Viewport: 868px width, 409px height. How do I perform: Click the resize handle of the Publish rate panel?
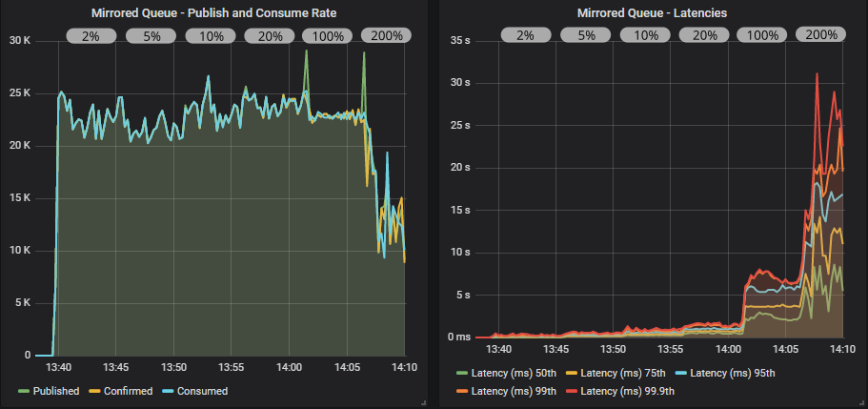tap(421, 403)
